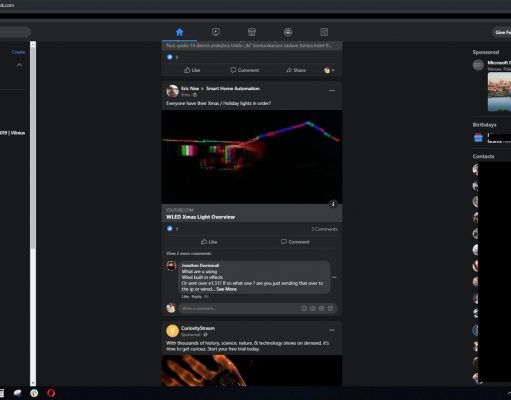Image resolution: width=511 pixels, height=400 pixels.
Task: Open the round colorful taskbar app icon
Action: 34,393
